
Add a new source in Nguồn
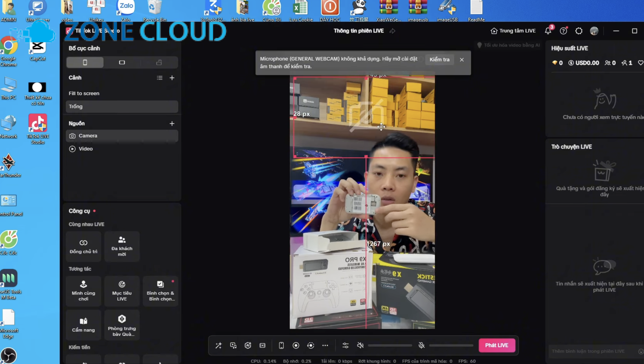[172, 124]
